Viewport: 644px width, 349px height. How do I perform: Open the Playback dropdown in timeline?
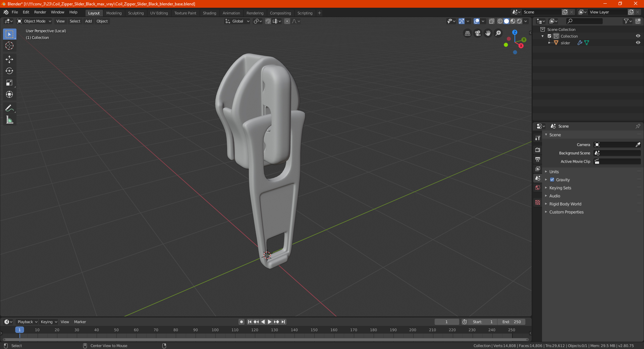pyautogui.click(x=27, y=322)
